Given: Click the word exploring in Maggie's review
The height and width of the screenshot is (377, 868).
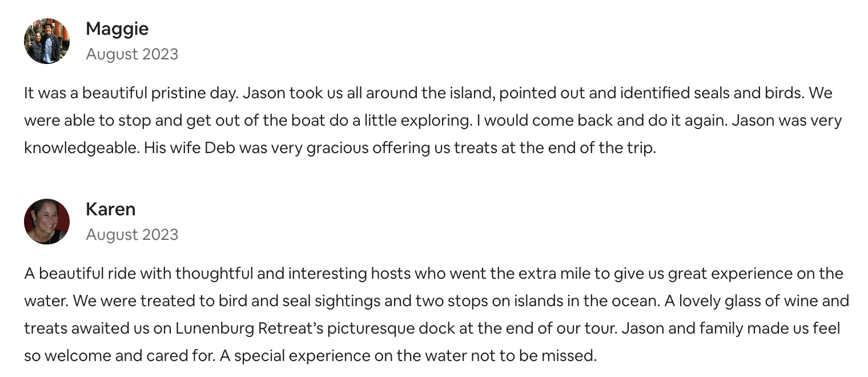Looking at the screenshot, I should (401, 121).
